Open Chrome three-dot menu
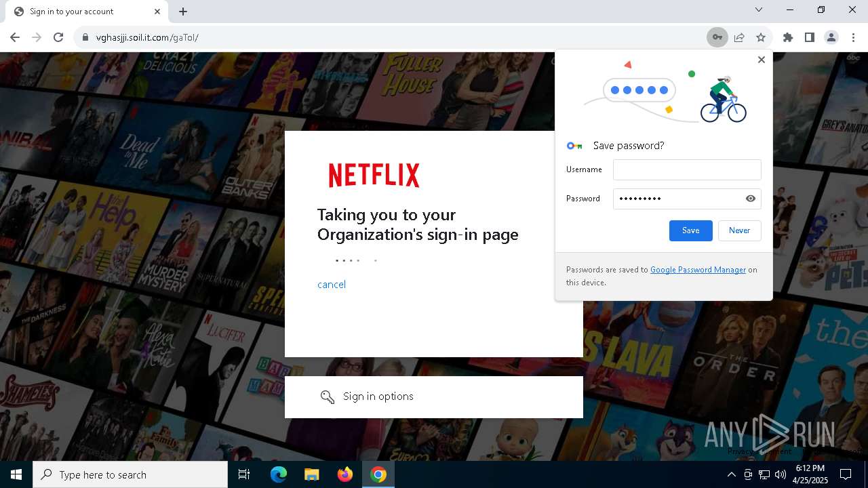Image resolution: width=868 pixels, height=488 pixels. coord(853,37)
